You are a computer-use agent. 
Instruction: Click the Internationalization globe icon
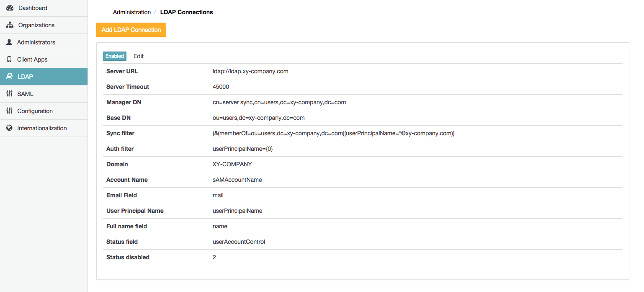pyautogui.click(x=9, y=128)
